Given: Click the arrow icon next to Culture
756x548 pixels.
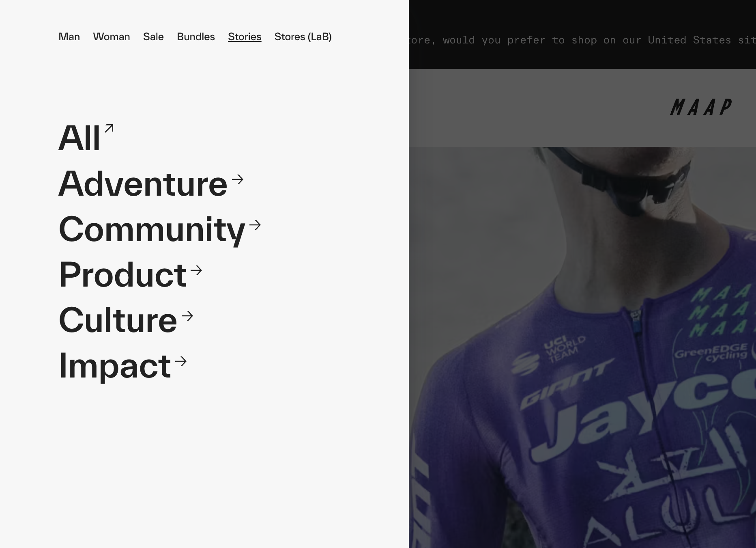Looking at the screenshot, I should [x=187, y=316].
